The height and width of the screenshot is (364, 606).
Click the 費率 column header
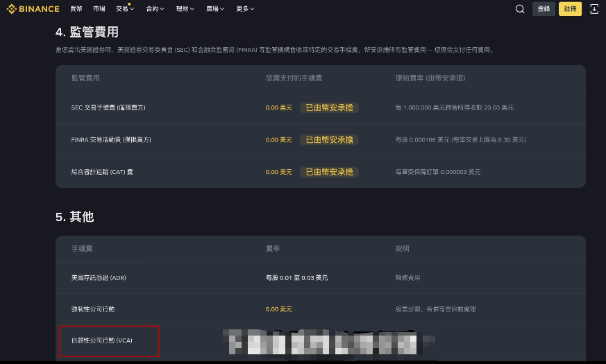pyautogui.click(x=273, y=249)
